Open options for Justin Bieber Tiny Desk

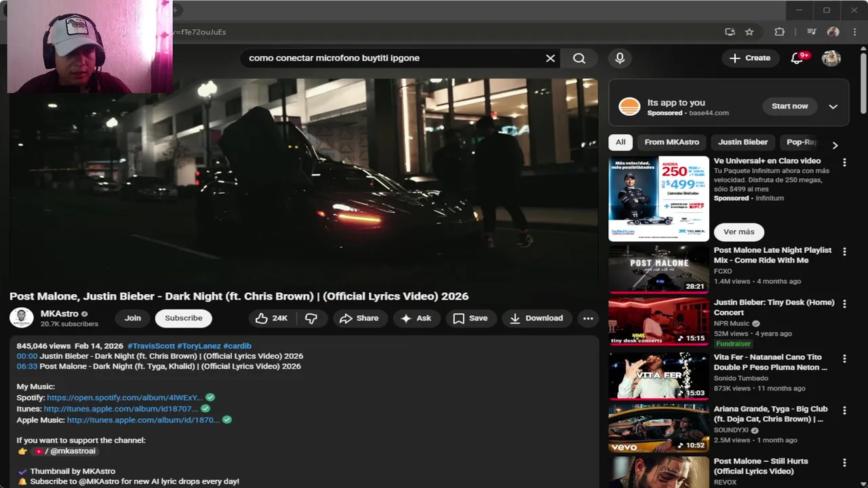click(844, 304)
